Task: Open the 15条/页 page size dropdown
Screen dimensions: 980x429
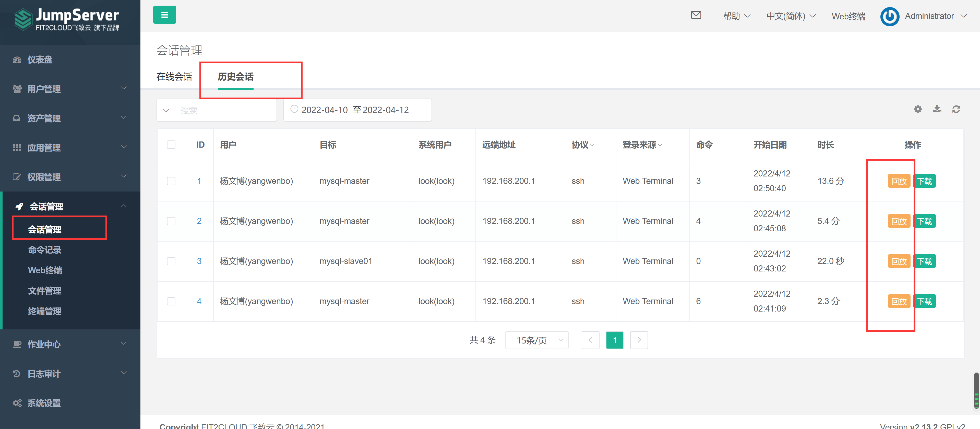Action: [537, 340]
